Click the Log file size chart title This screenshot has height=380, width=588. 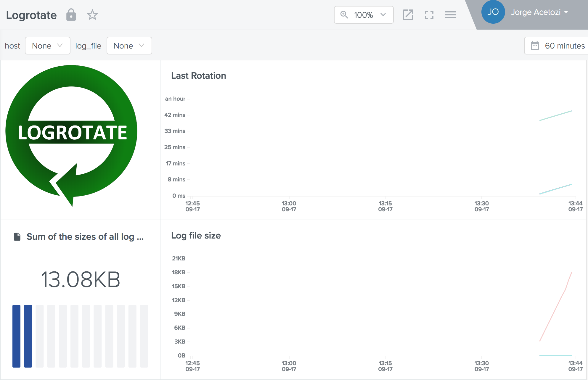(196, 236)
